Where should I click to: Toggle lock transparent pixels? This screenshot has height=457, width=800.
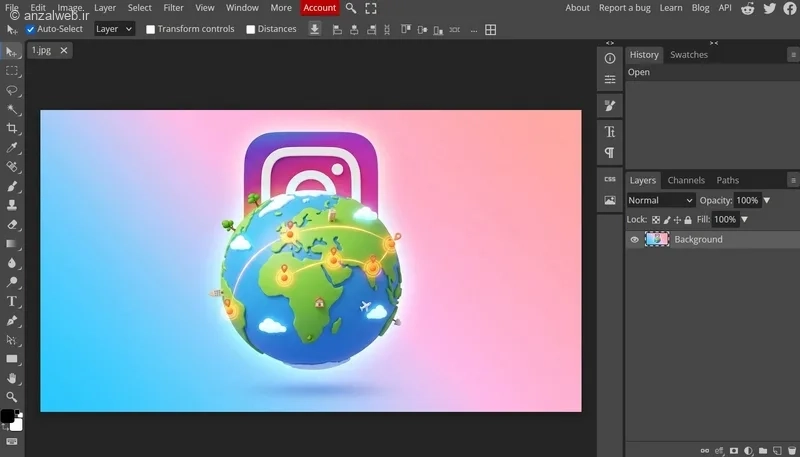[x=656, y=220]
